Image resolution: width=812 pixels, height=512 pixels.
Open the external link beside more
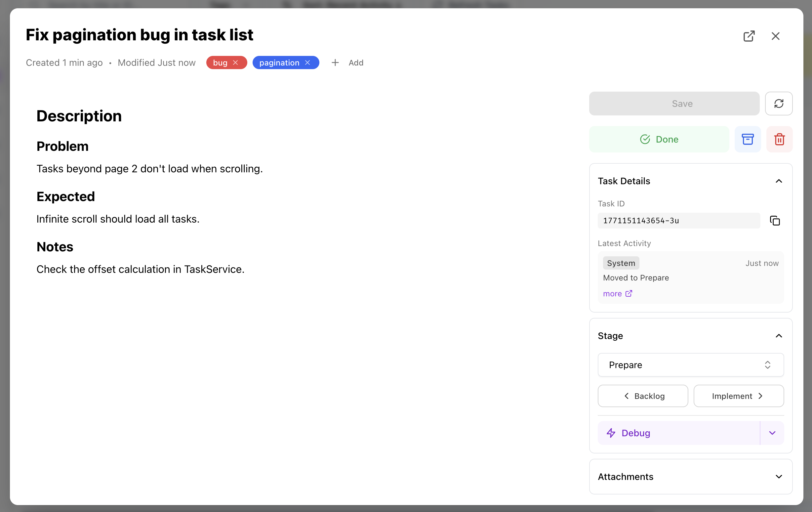pos(629,293)
